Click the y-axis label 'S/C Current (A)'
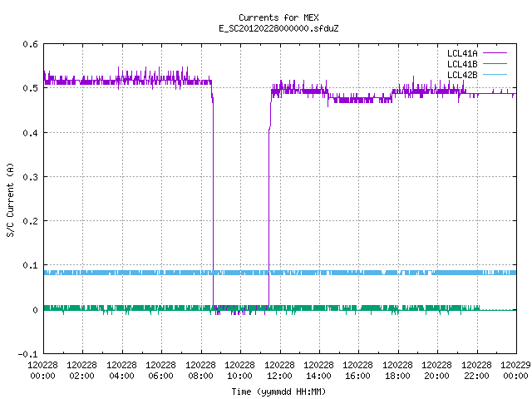 (10, 199)
